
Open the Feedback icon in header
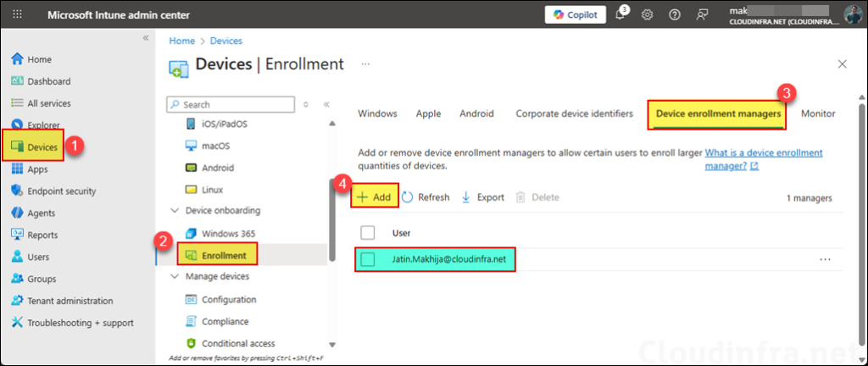(x=703, y=15)
